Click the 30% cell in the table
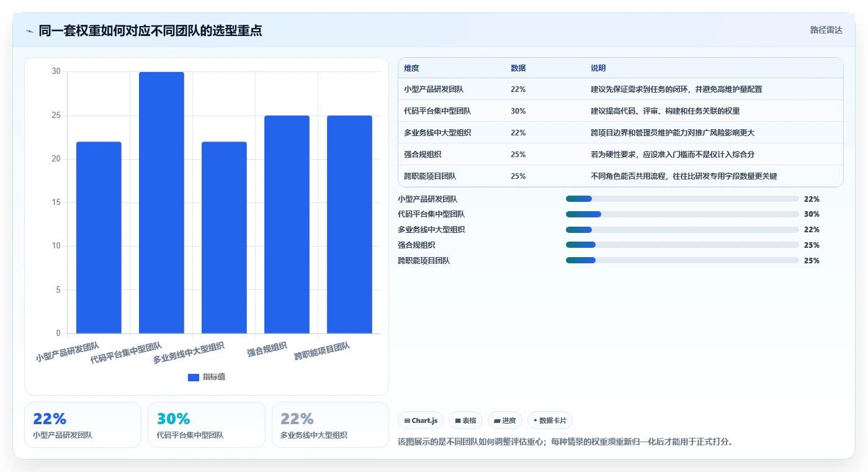Screen dimensions: 868x472 tap(518, 111)
